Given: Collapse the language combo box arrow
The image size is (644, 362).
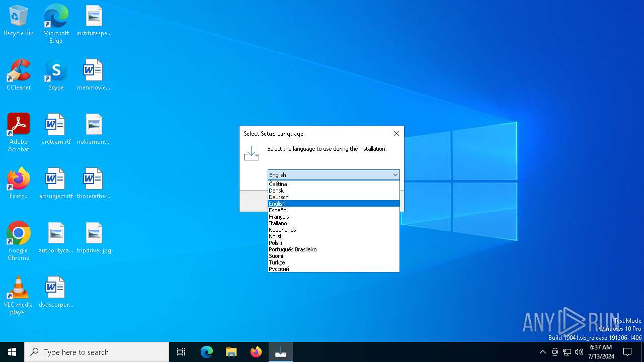Looking at the screenshot, I should point(395,175).
